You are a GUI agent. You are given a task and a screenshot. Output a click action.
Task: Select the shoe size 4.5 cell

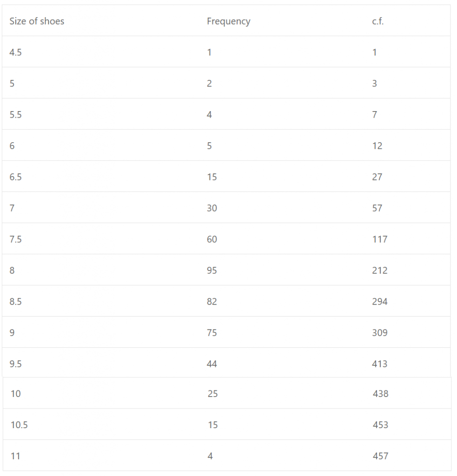(x=15, y=52)
